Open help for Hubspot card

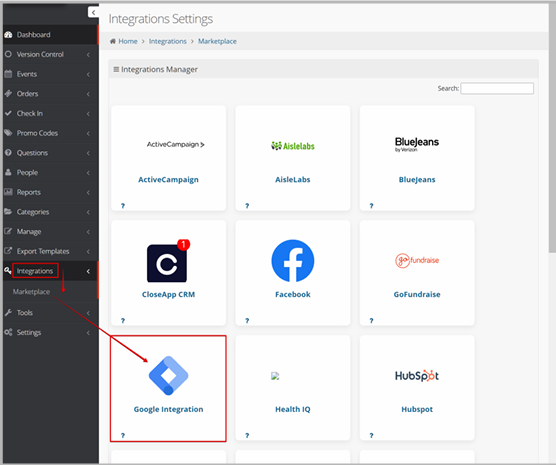pos(371,435)
